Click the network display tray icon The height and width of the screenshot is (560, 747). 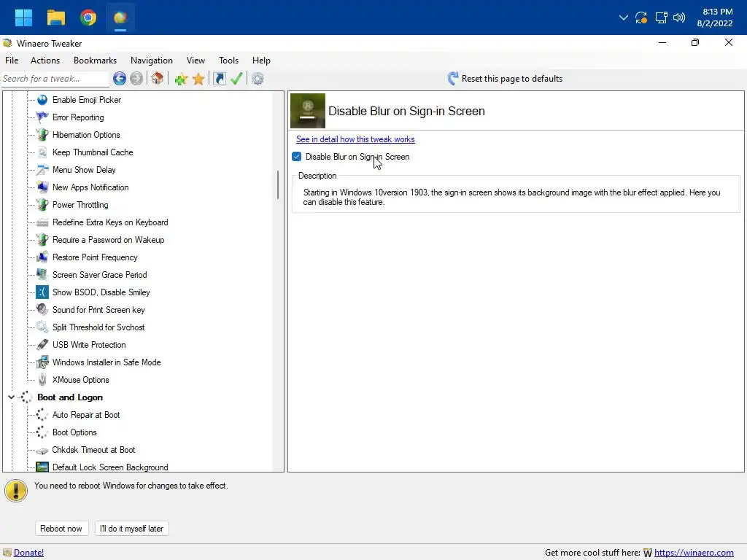click(661, 17)
